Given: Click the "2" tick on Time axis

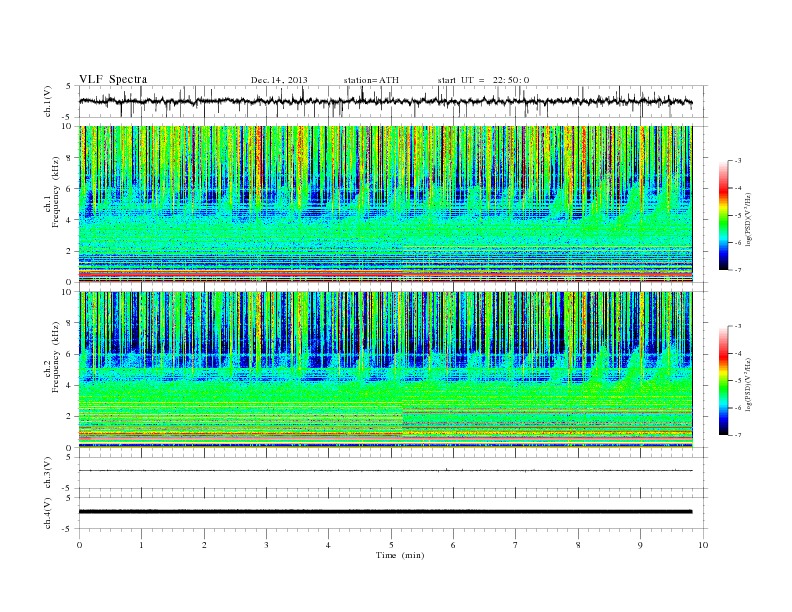Looking at the screenshot, I should point(204,545).
